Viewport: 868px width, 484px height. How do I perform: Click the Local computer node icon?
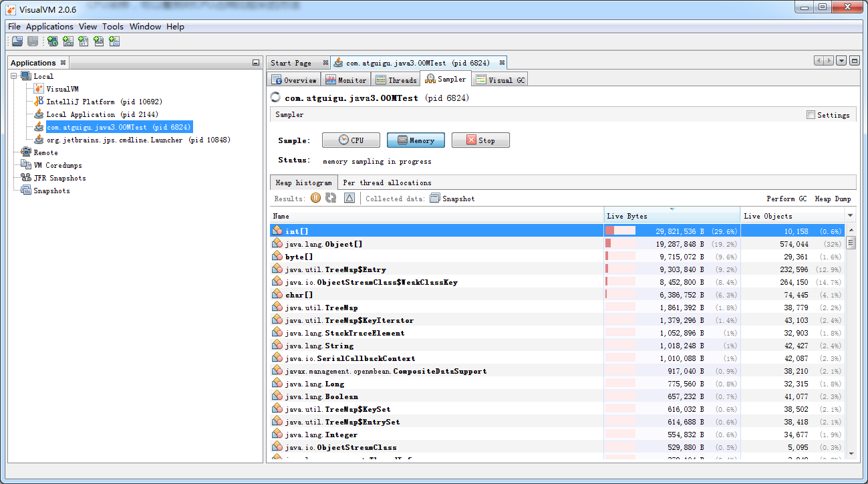(26, 76)
